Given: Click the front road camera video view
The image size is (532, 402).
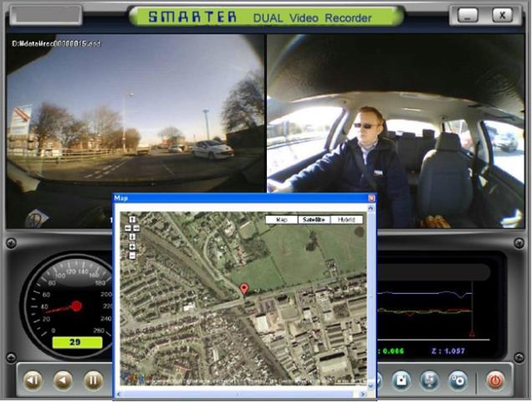Looking at the screenshot, I should pos(135,114).
